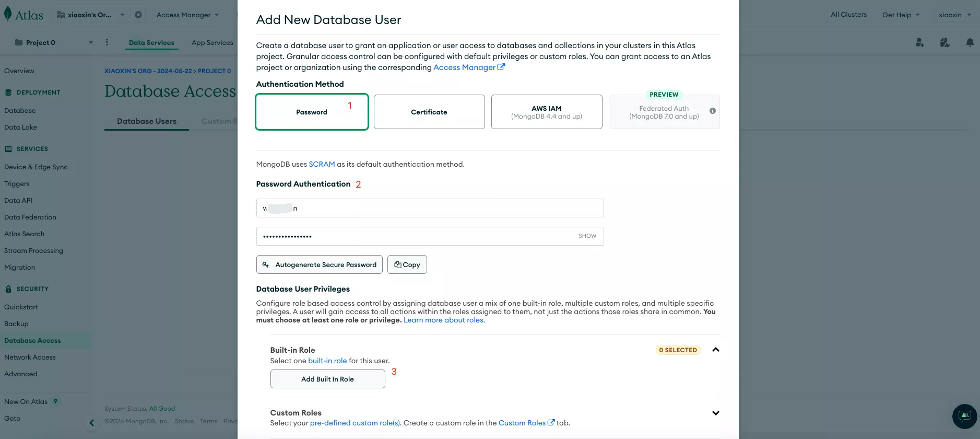
Task: Click the Security section lock icon
Action: click(8, 289)
